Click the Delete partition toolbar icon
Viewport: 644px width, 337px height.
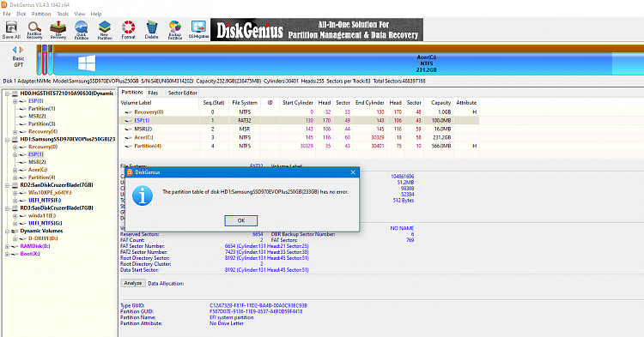(151, 30)
